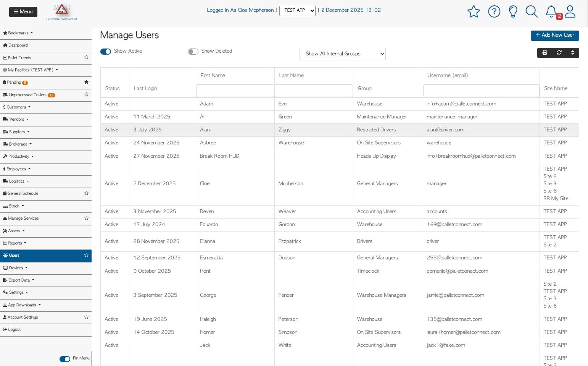The width and height of the screenshot is (588, 366).
Task: Toggle the Pin Menu switch
Action: click(x=65, y=359)
